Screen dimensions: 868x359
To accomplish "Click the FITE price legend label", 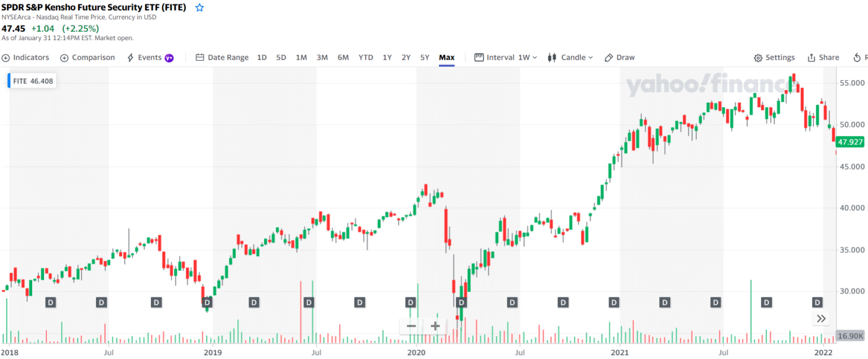I will tap(31, 80).
